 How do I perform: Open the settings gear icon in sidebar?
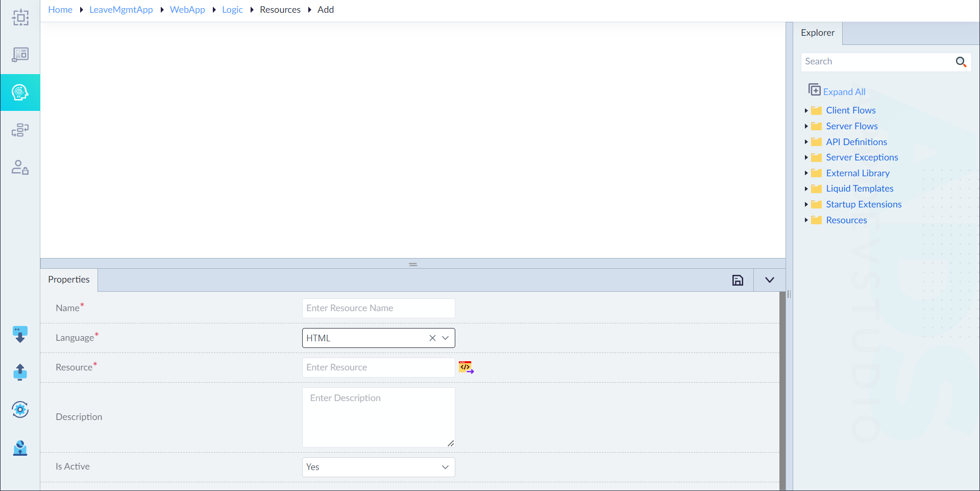[20, 409]
